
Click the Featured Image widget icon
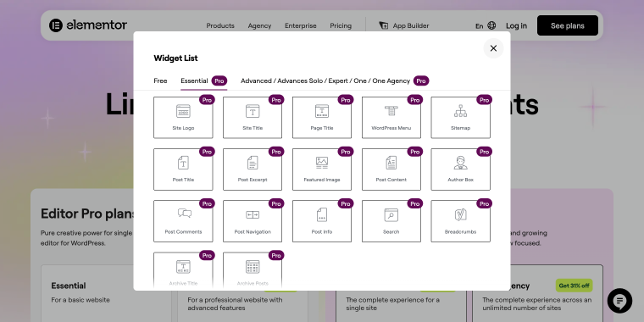click(x=322, y=163)
